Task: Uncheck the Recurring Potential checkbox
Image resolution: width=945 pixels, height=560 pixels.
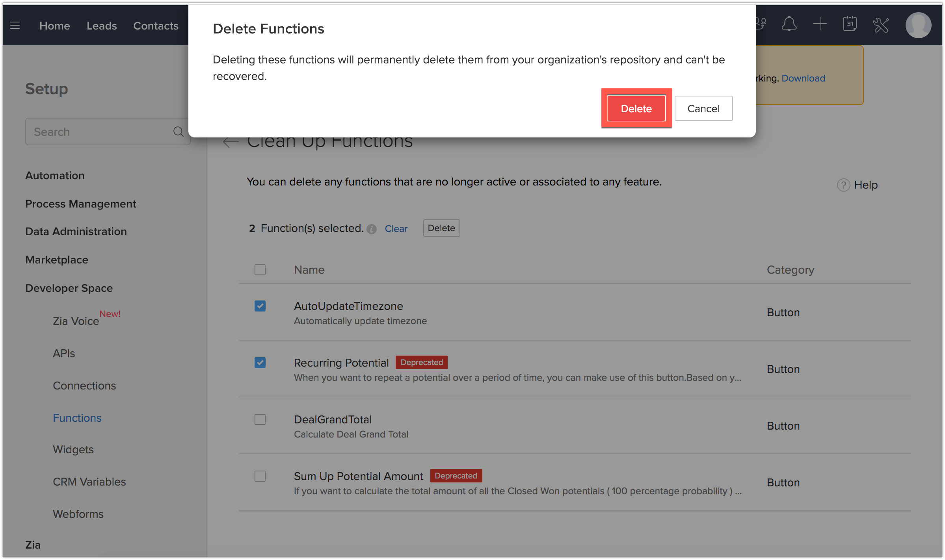Action: click(x=260, y=363)
